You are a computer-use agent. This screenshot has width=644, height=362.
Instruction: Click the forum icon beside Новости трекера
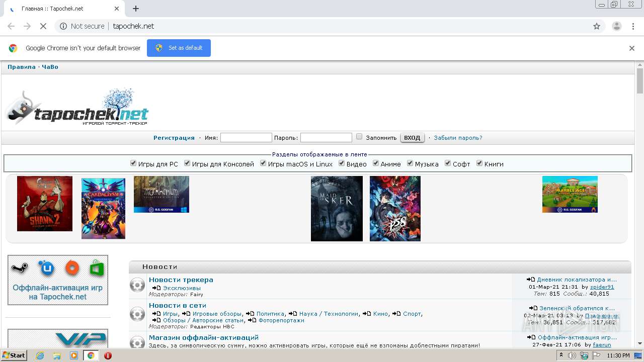click(x=137, y=286)
